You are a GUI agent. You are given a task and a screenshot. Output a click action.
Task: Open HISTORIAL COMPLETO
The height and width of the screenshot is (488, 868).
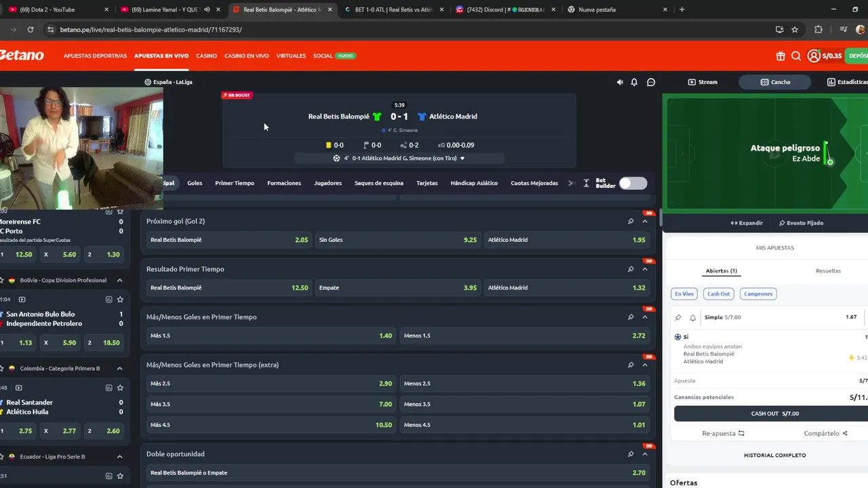click(774, 455)
